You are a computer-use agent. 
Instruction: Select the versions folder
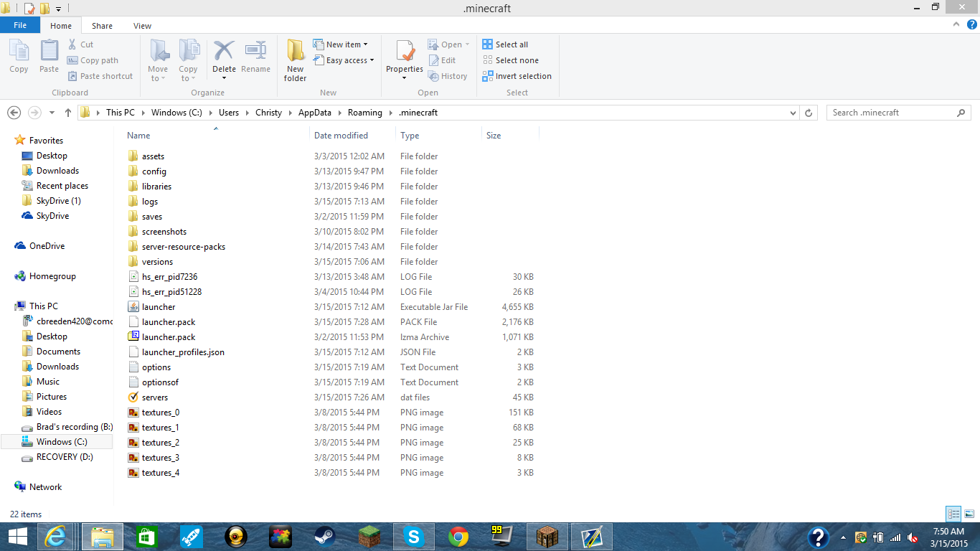[x=157, y=262]
